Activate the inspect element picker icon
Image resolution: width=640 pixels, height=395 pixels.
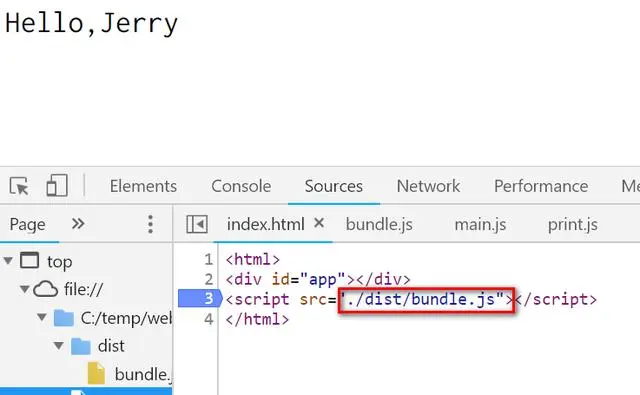point(19,186)
